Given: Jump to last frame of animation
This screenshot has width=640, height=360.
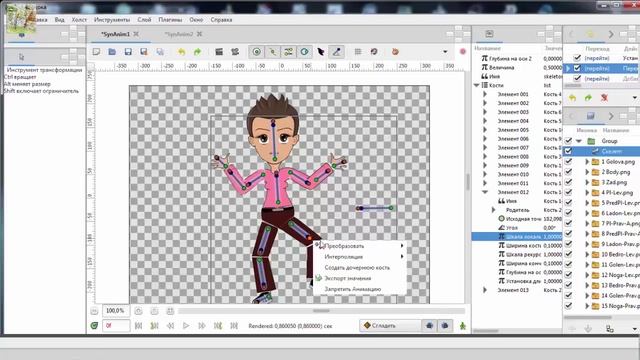Looking at the screenshot, I should coord(234,326).
